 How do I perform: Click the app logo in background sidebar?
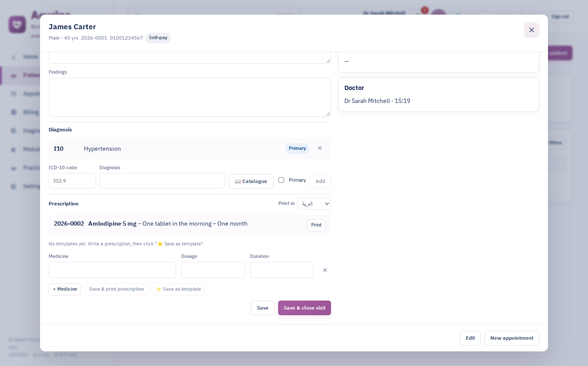pyautogui.click(x=17, y=25)
